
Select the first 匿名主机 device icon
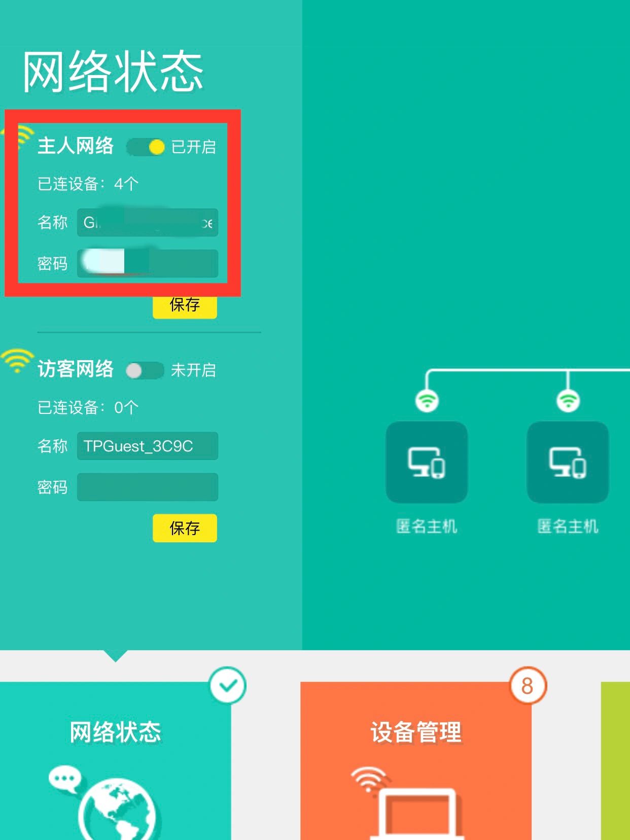(x=427, y=462)
